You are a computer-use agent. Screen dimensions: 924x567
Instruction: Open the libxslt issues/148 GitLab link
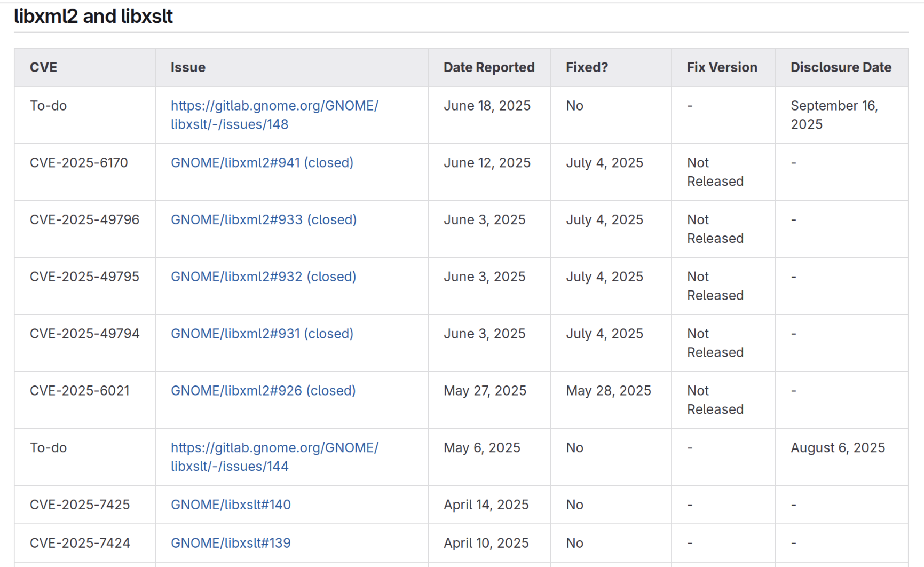[x=274, y=115]
